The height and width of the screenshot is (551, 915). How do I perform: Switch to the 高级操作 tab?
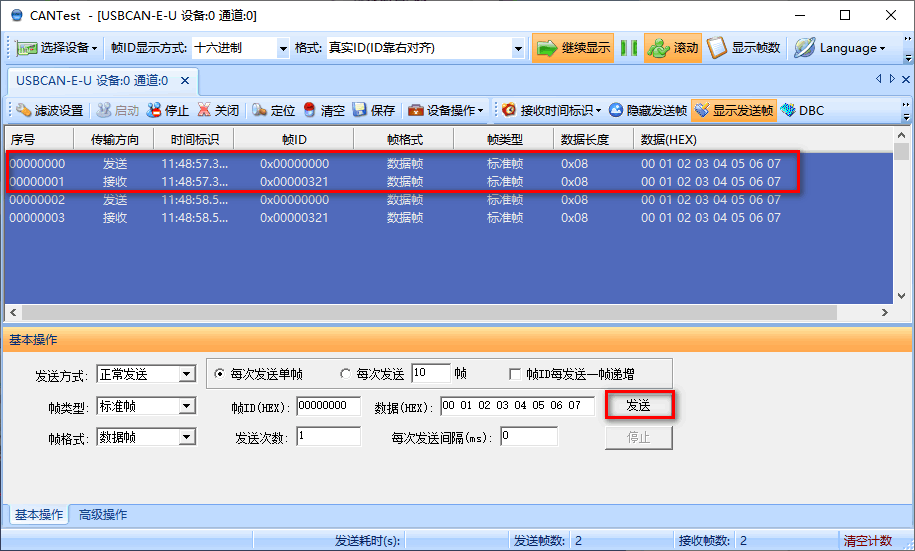[x=103, y=515]
